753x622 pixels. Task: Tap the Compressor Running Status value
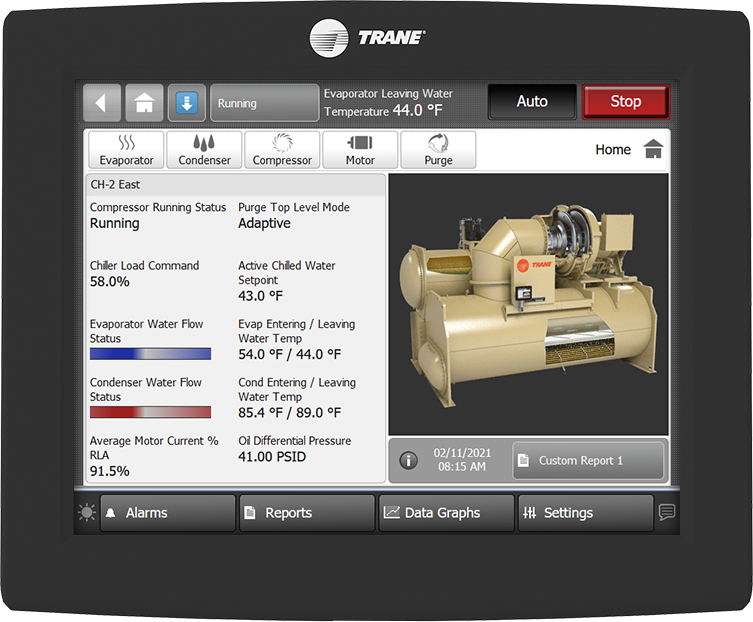click(115, 224)
